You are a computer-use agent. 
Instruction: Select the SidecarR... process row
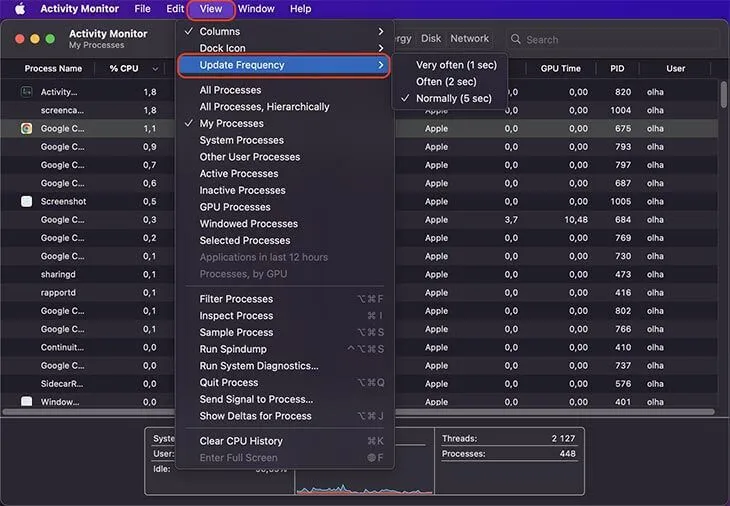[358, 384]
